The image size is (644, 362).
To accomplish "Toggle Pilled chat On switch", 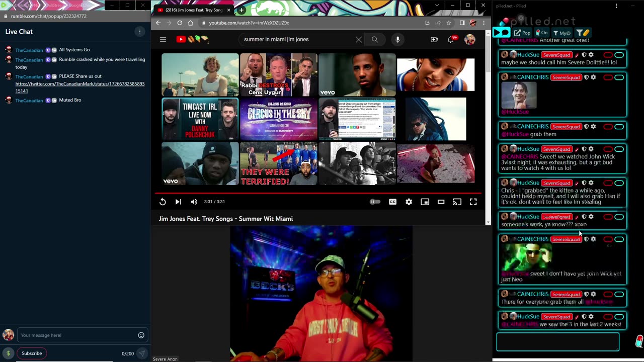I will pyautogui.click(x=542, y=33).
